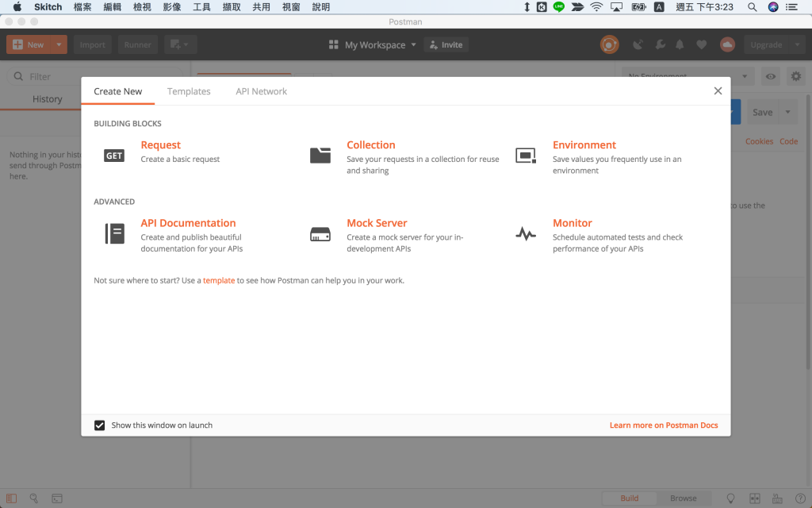Click the API Documentation book icon
Image resolution: width=812 pixels, height=508 pixels.
click(x=114, y=234)
